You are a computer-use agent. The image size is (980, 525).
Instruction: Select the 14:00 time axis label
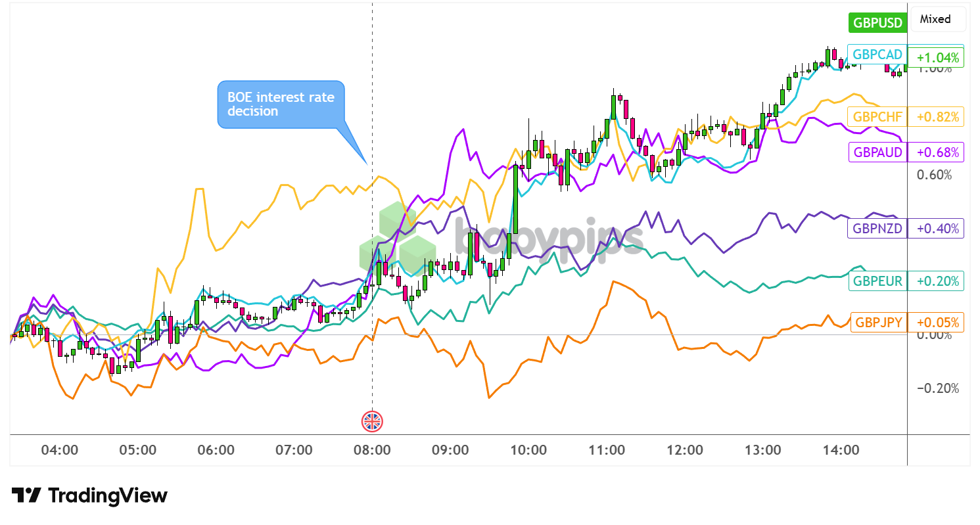point(842,450)
